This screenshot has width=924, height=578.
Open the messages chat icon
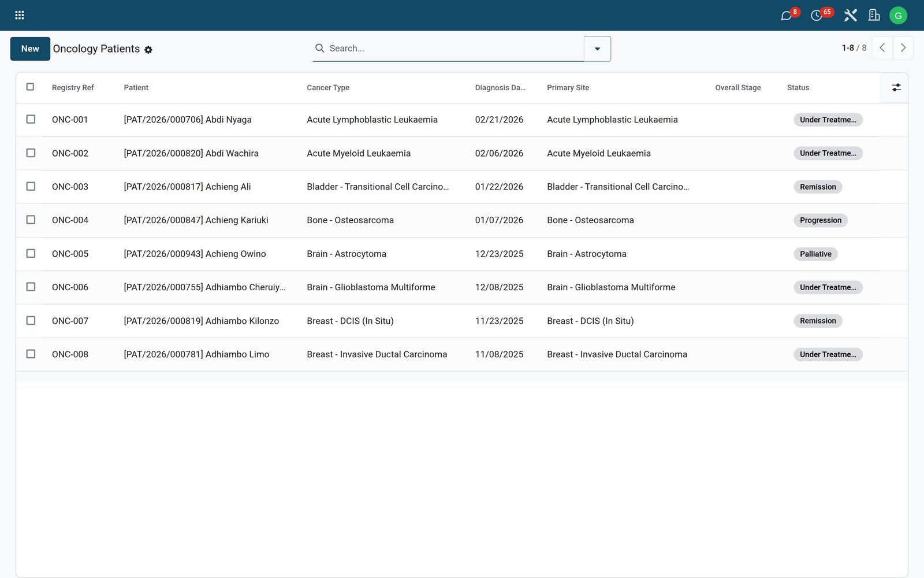786,16
